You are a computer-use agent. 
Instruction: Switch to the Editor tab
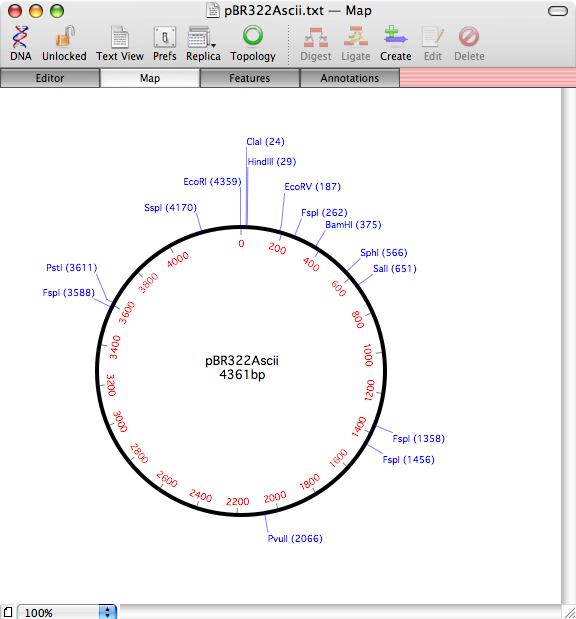click(50, 78)
